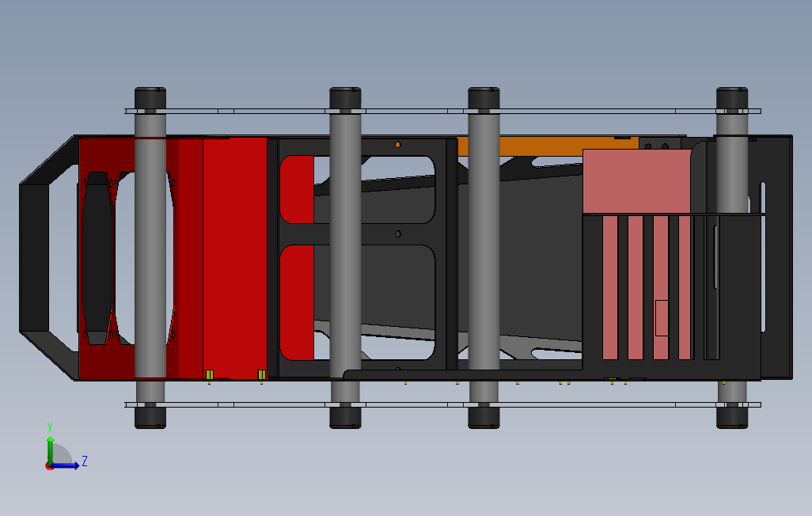Click the green Y axis of the orientation triad
The image size is (812, 516).
click(x=50, y=450)
